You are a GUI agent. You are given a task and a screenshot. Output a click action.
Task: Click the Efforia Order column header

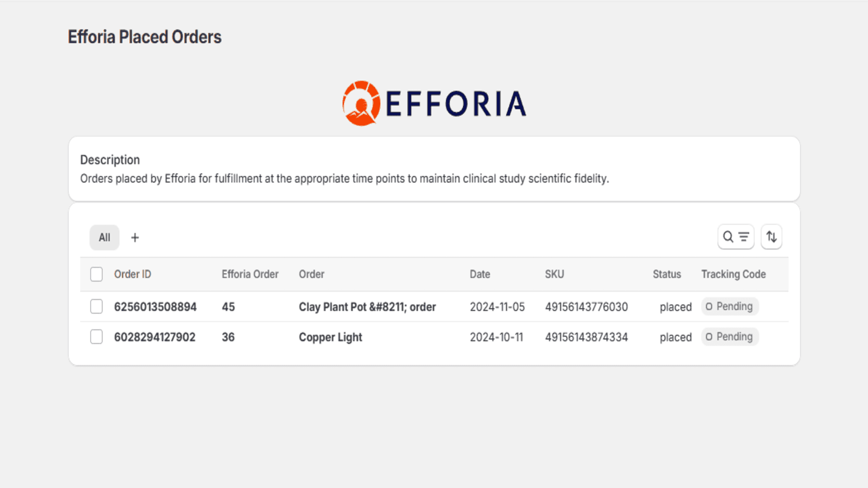pos(250,274)
